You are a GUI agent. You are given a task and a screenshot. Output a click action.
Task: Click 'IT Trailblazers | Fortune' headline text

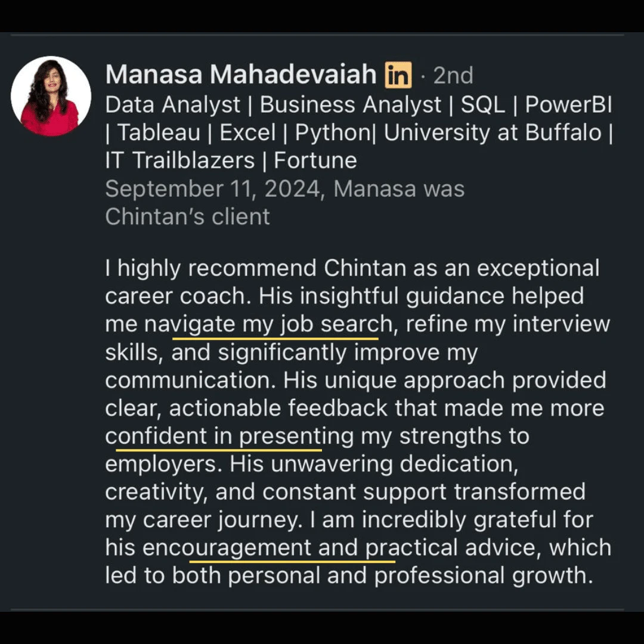coord(231,160)
